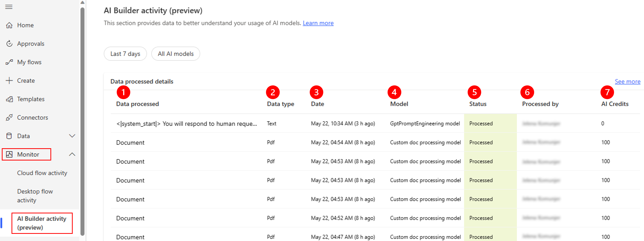This screenshot has width=644, height=241.
Task: Click the Home house icon
Action: tap(9, 25)
